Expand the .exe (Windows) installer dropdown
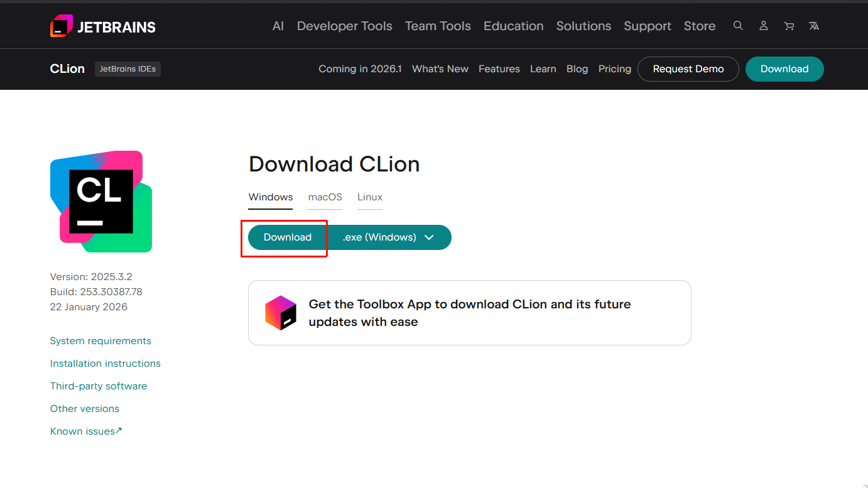Image resolution: width=868 pixels, height=488 pixels. coord(389,237)
